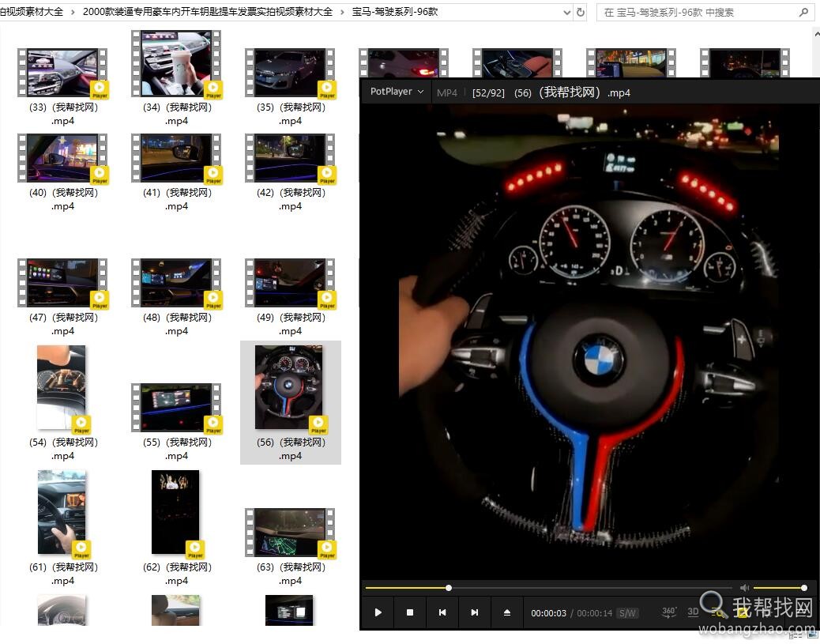Go to breadcrumb 2000款装逼专用豪车内开车钥匙提车发票实拍视频素材大全

coord(208,12)
